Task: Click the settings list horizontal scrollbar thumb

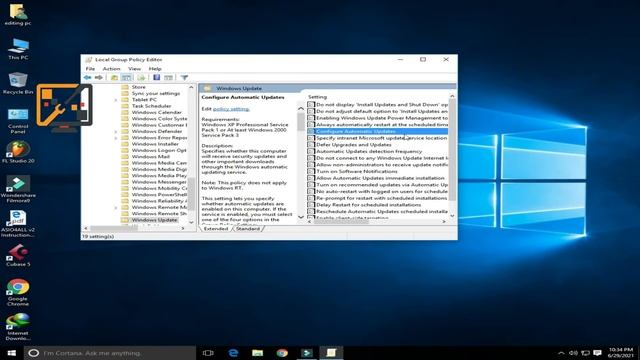Action: coord(342,222)
